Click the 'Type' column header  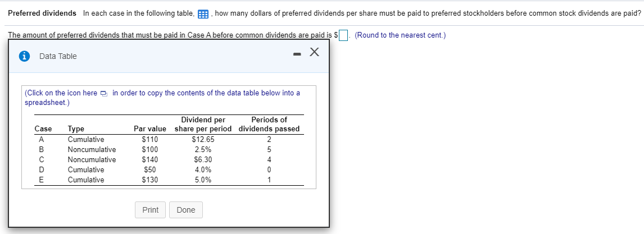[76, 129]
